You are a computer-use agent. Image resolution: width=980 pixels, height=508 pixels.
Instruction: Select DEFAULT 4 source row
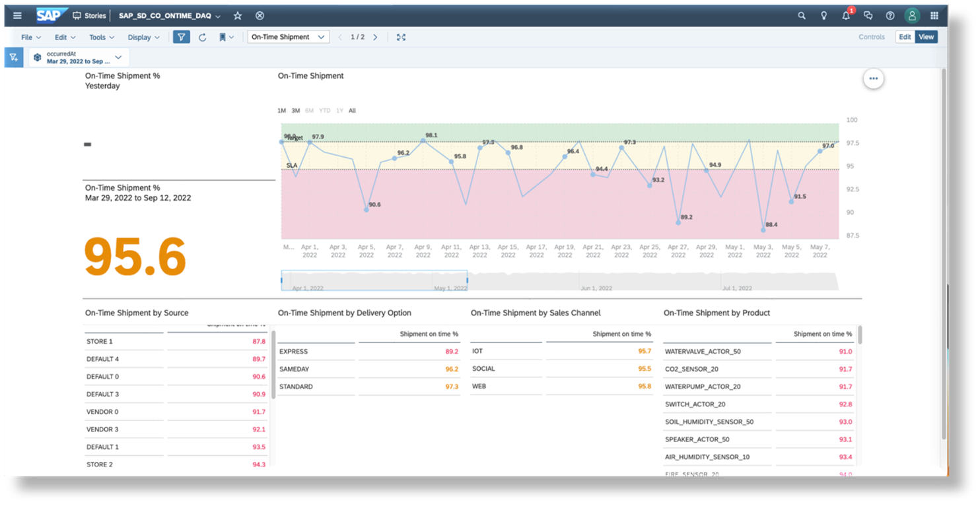coord(176,359)
